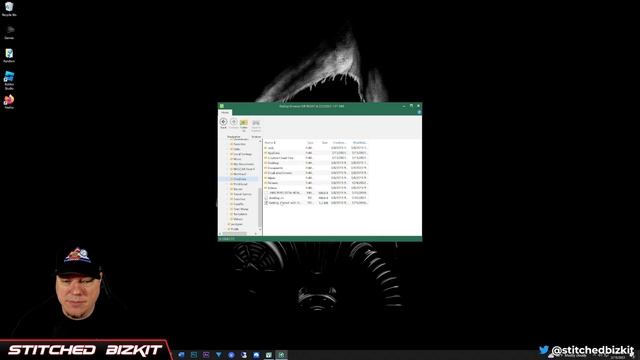Click the navigation tree horizontal scrollbar
640x360 pixels.
234,234
